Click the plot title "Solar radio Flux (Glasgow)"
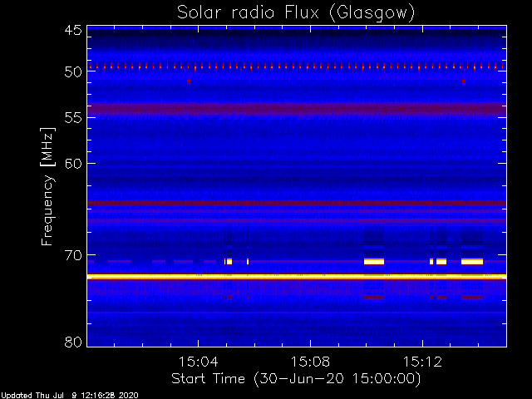 [296, 13]
